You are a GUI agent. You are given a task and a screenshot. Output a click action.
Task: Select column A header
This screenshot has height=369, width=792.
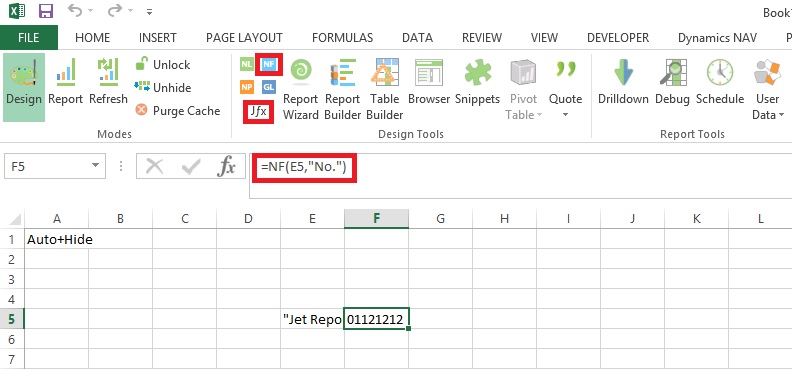(57, 219)
